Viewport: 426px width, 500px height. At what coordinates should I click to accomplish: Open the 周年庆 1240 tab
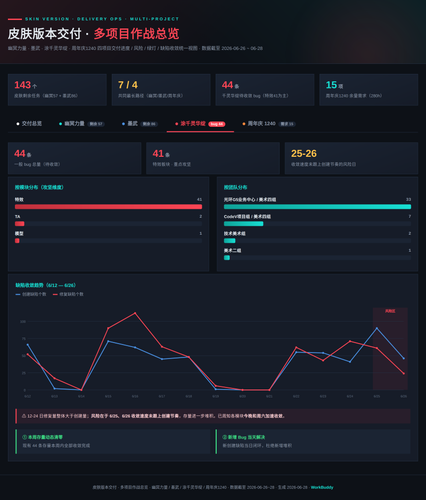click(269, 124)
